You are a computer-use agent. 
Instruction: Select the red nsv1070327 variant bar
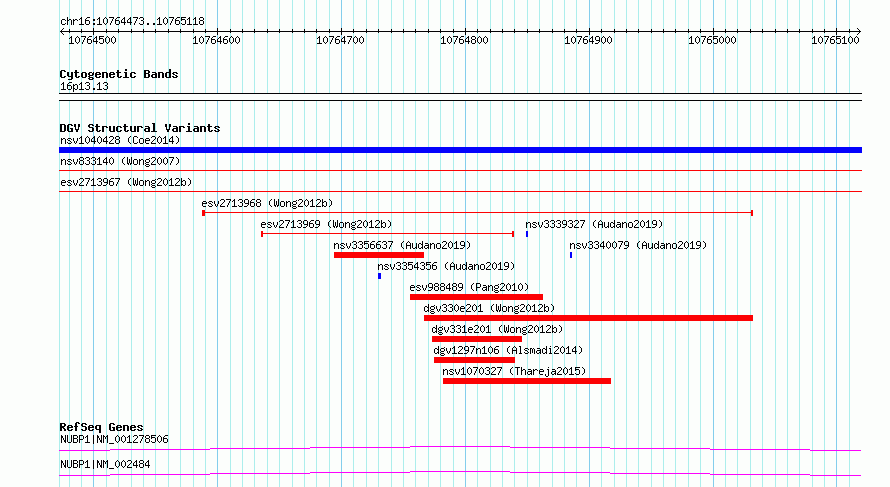527,381
